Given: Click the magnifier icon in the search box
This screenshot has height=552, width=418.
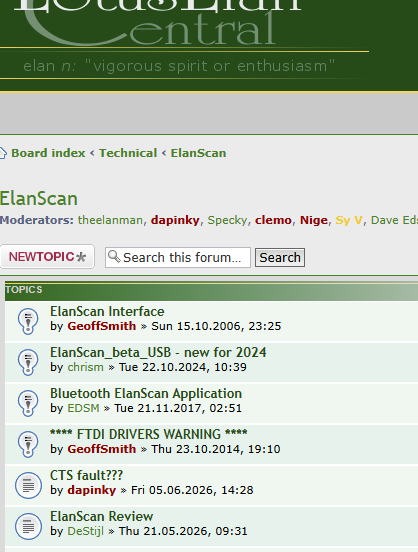Looking at the screenshot, I should pyautogui.click(x=114, y=256).
